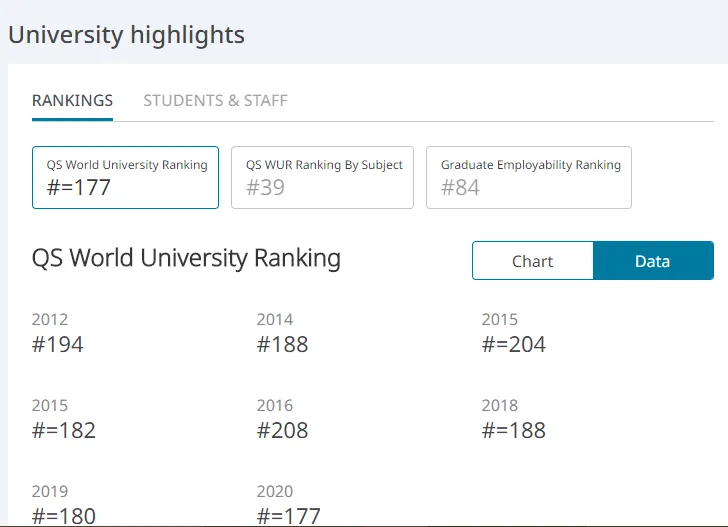Open the STUDENTS & STAFF tab

(215, 100)
